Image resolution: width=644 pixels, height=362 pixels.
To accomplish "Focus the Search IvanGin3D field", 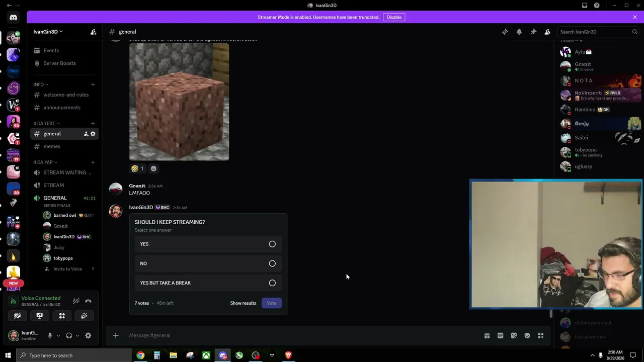I will pos(598,32).
